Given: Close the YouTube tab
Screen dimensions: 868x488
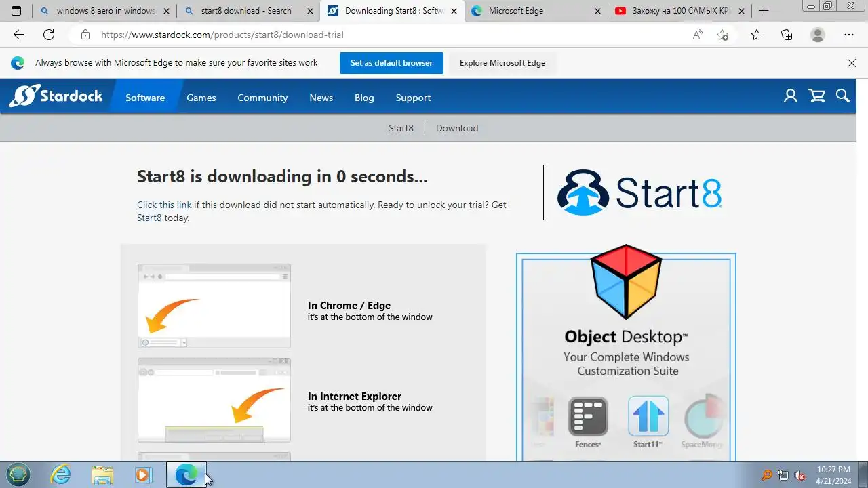Looking at the screenshot, I should (x=741, y=11).
